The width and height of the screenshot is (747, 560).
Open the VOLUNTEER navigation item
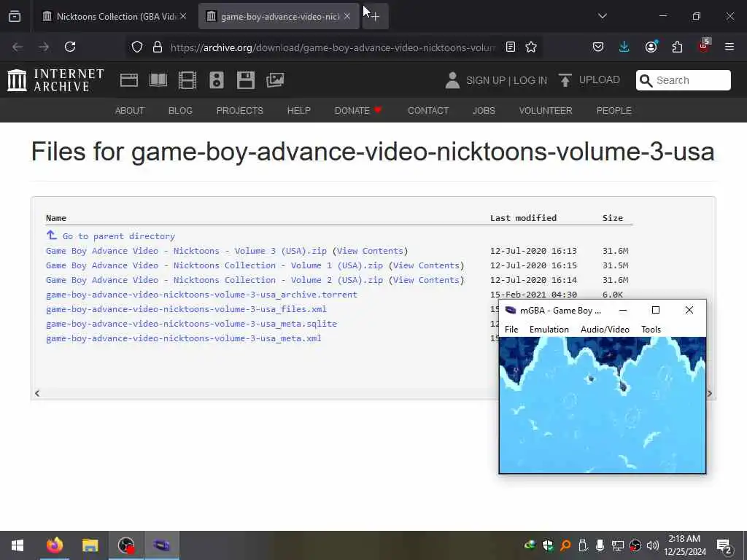tap(546, 111)
